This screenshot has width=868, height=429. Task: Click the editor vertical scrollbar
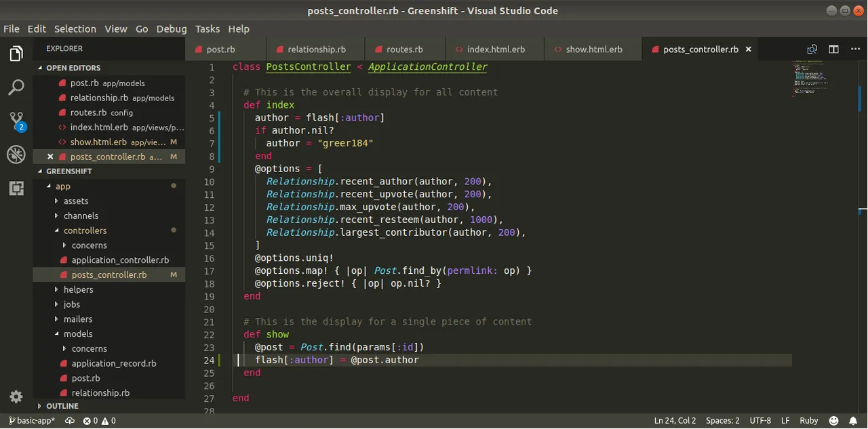(x=863, y=237)
